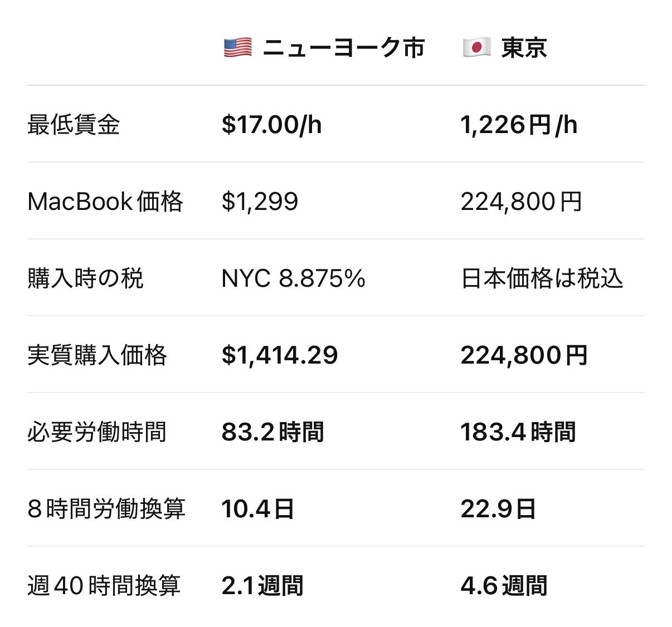Click the 日本価格は税込 cell
This screenshot has width=672, height=627.
(x=542, y=278)
